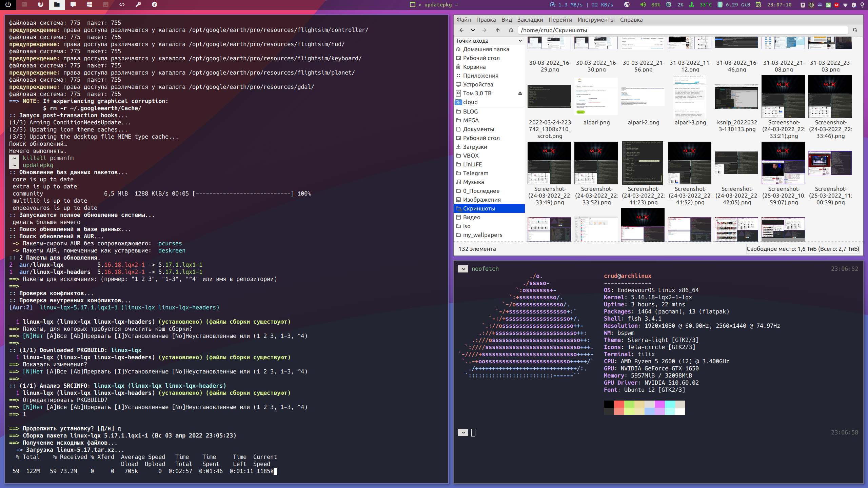Open the Инструменты menu
868x488 pixels.
(596, 20)
